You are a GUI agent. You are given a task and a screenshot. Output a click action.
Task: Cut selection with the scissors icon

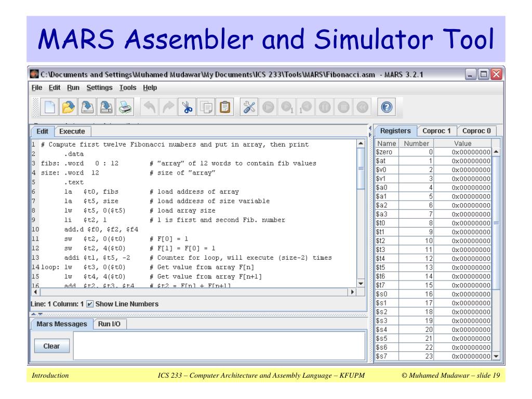187,107
